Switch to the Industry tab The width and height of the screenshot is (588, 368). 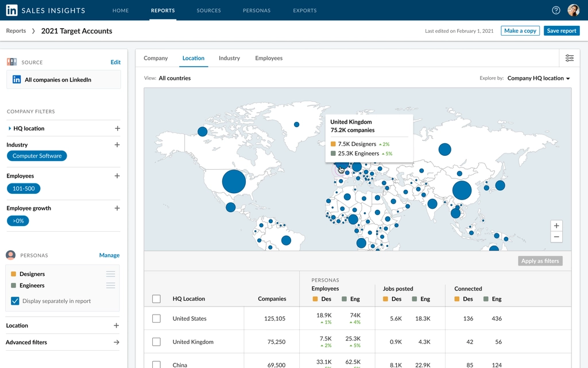tap(229, 58)
